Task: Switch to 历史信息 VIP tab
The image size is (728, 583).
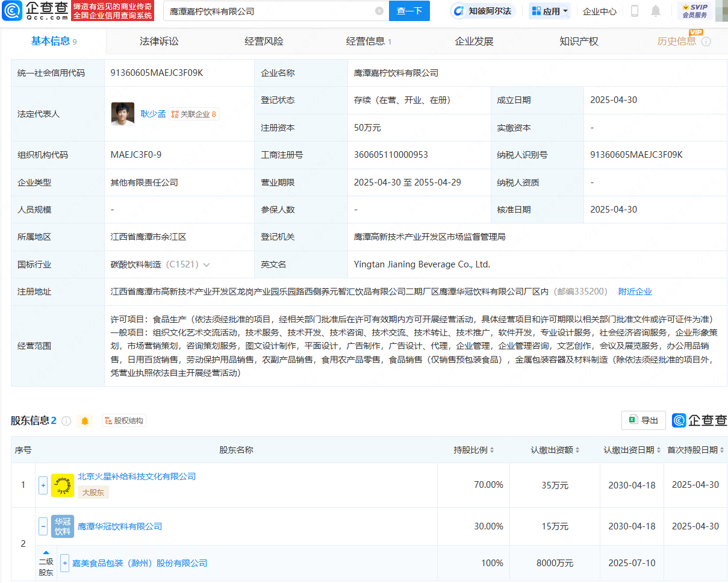Action: (x=677, y=41)
